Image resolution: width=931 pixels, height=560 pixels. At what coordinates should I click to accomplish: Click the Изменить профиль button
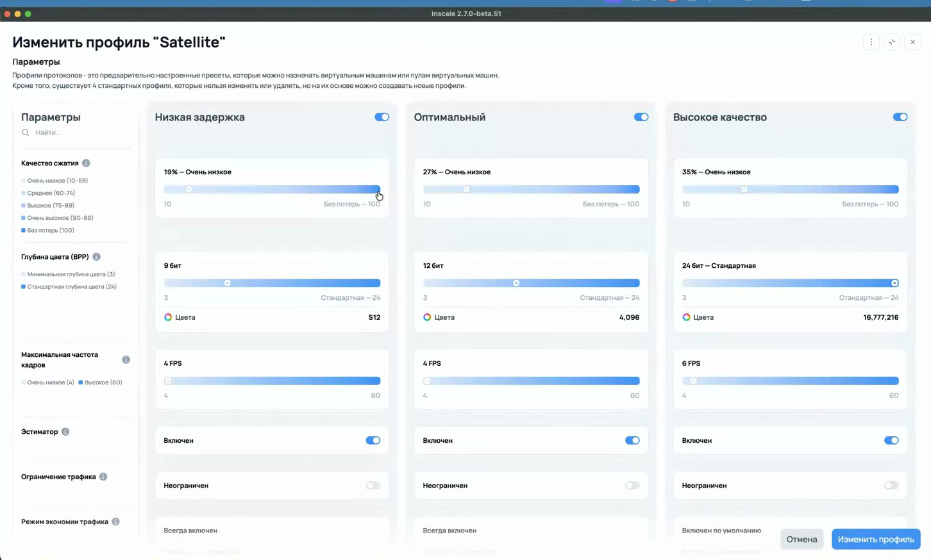(876, 539)
